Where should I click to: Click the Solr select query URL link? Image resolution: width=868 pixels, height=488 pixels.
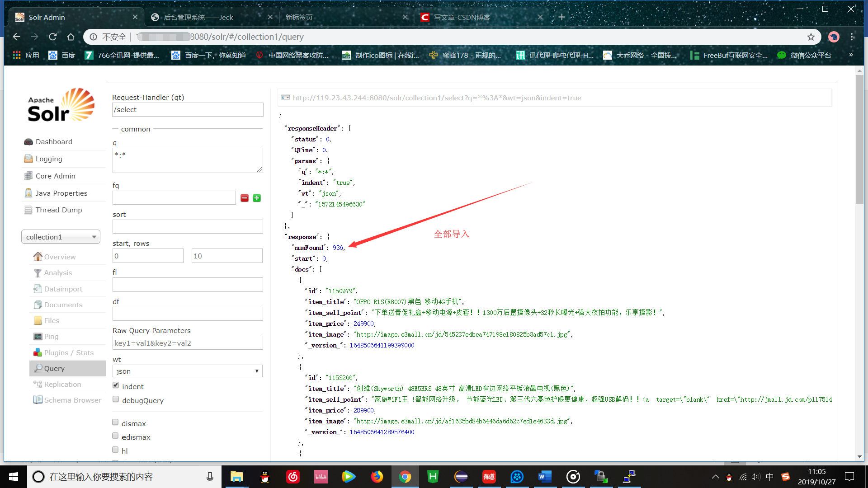click(x=437, y=98)
